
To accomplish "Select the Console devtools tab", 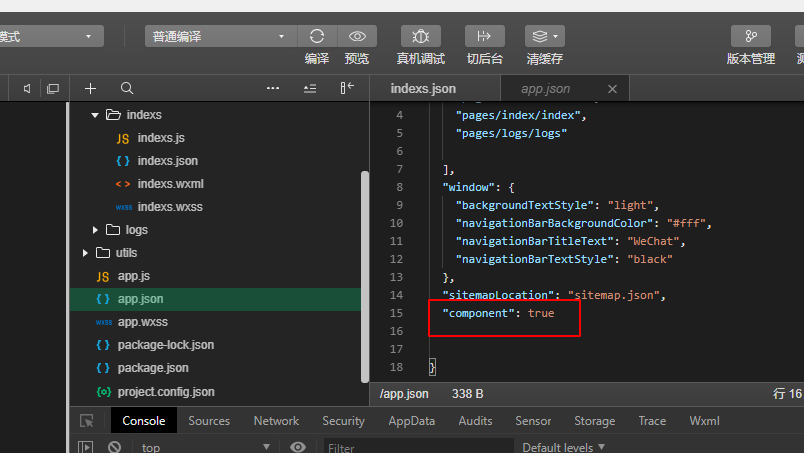I will pyautogui.click(x=144, y=421).
